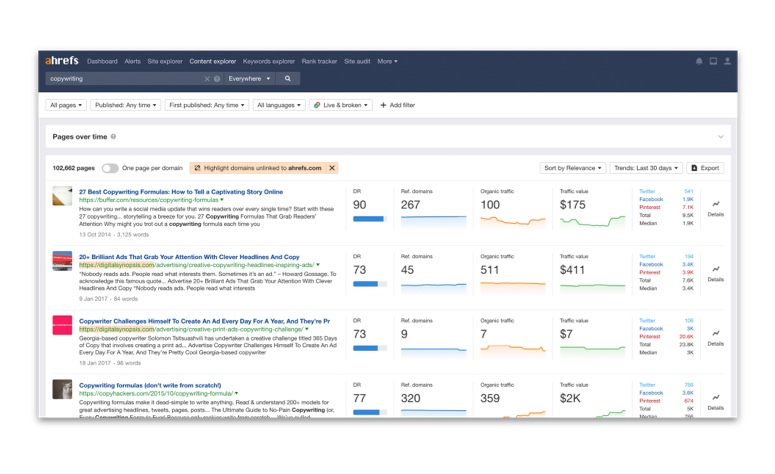The image size is (775, 474).
Task: Open the notifications bell
Action: pos(699,61)
